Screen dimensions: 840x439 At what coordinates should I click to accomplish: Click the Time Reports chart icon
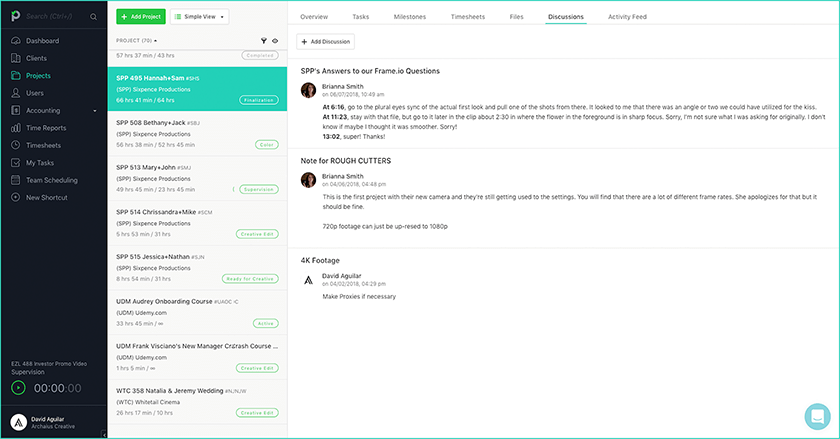[x=16, y=128]
